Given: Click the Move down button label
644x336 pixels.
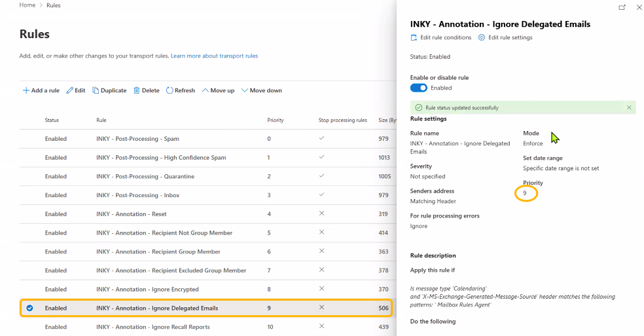Looking at the screenshot, I should [266, 90].
